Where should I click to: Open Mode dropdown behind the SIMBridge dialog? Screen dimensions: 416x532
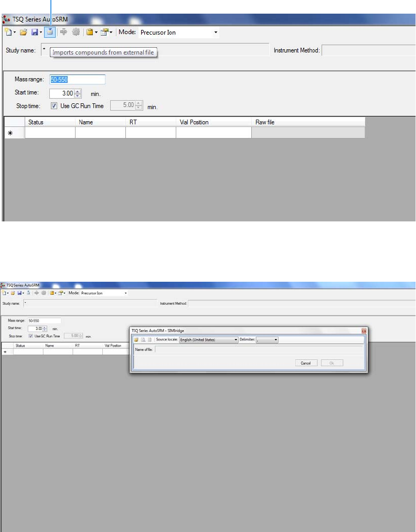click(104, 293)
